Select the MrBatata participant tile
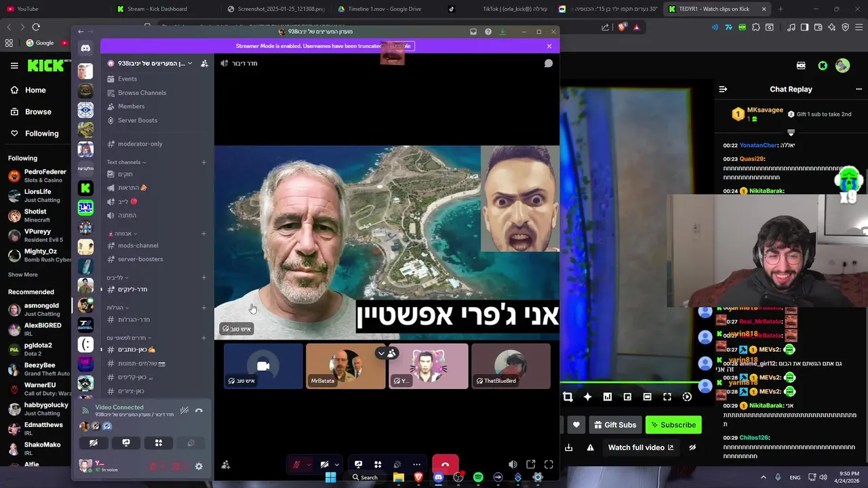The image size is (868, 488). click(345, 366)
